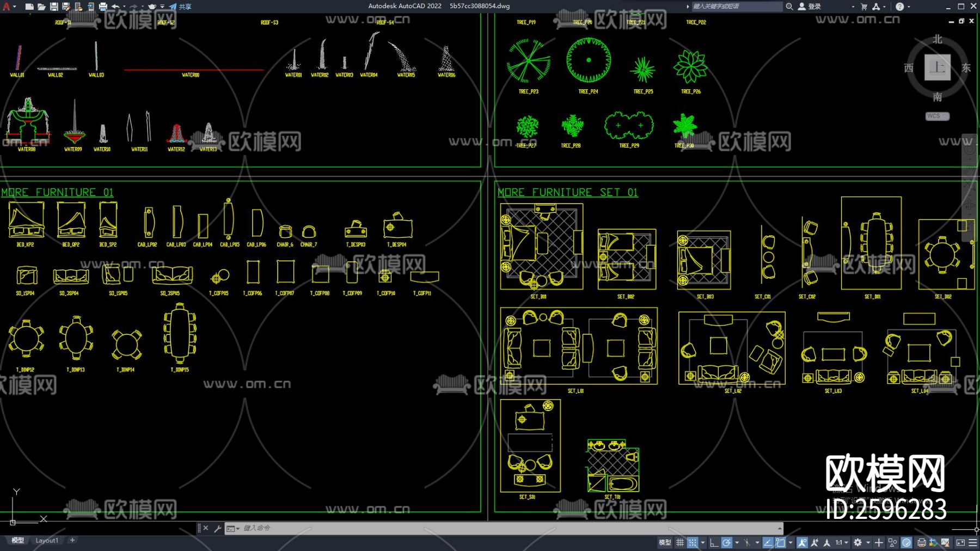Image resolution: width=980 pixels, height=551 pixels.
Task: Click the ViewCube top face 上
Action: 937,68
